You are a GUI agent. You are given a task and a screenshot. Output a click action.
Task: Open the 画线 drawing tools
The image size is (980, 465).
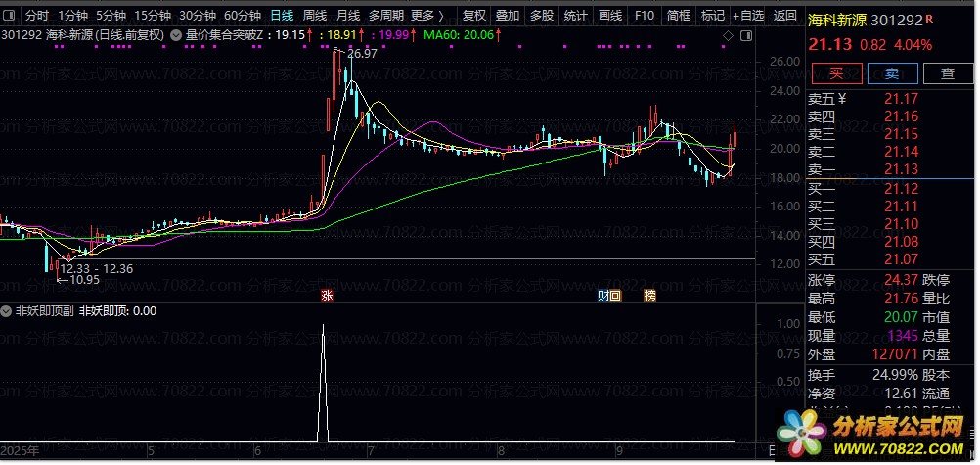click(x=610, y=16)
